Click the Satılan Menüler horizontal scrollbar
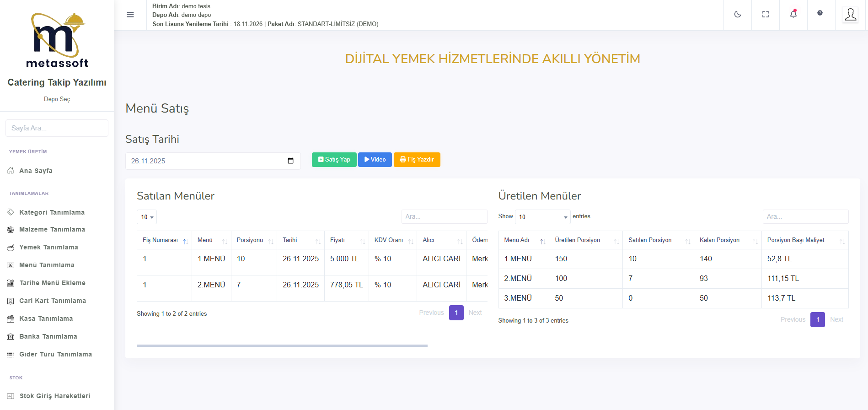This screenshot has width=868, height=410. click(x=282, y=345)
